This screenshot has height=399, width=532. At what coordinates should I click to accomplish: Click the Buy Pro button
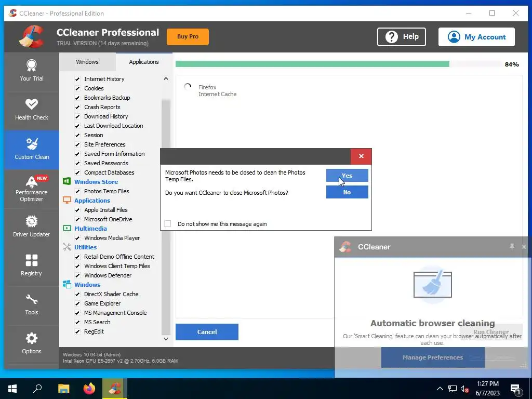click(188, 37)
